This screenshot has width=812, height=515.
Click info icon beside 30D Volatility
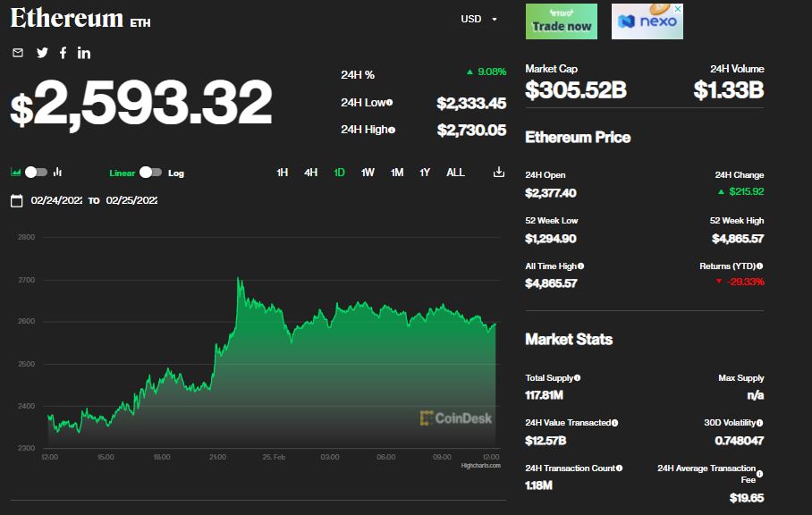760,423
